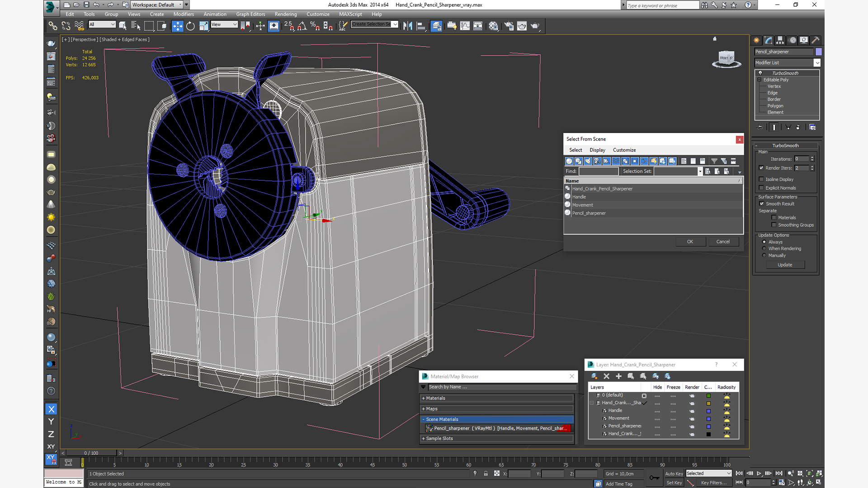Open Selection Set dropdown in Select From Scene
This screenshot has height=488, width=868.
tap(700, 171)
